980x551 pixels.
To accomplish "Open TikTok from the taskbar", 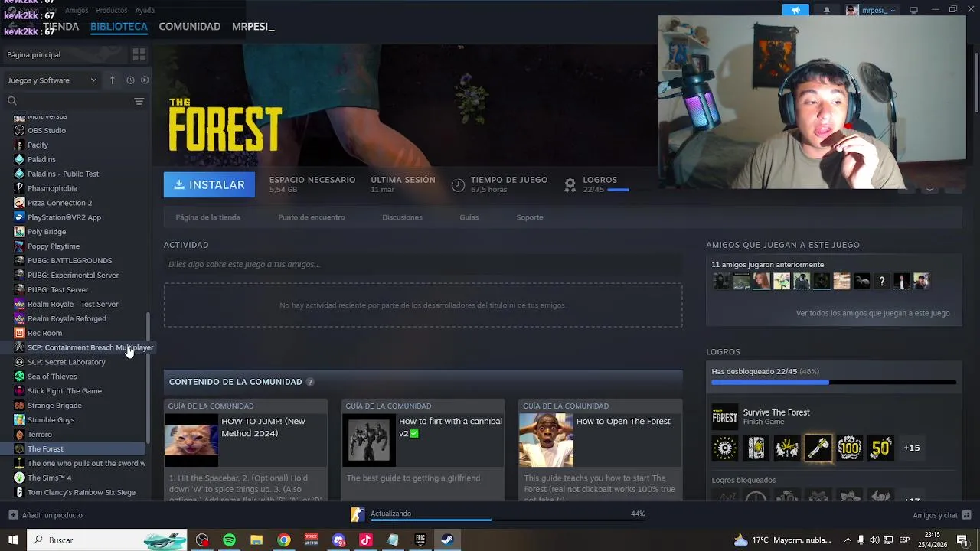I will 365,540.
